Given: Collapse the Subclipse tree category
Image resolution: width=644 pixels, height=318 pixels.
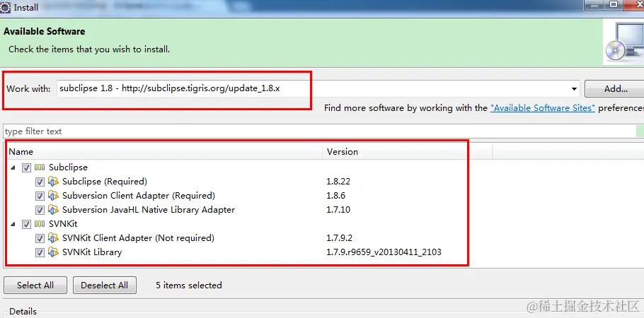Looking at the screenshot, I should pyautogui.click(x=13, y=167).
